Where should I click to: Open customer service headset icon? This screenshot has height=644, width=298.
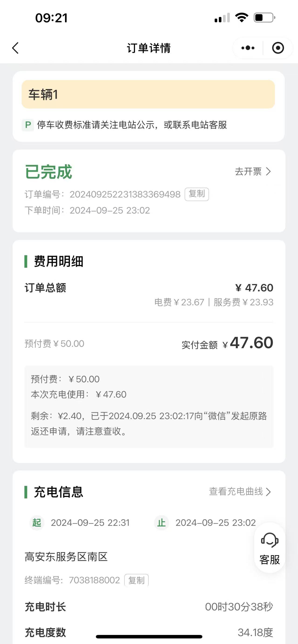269,540
